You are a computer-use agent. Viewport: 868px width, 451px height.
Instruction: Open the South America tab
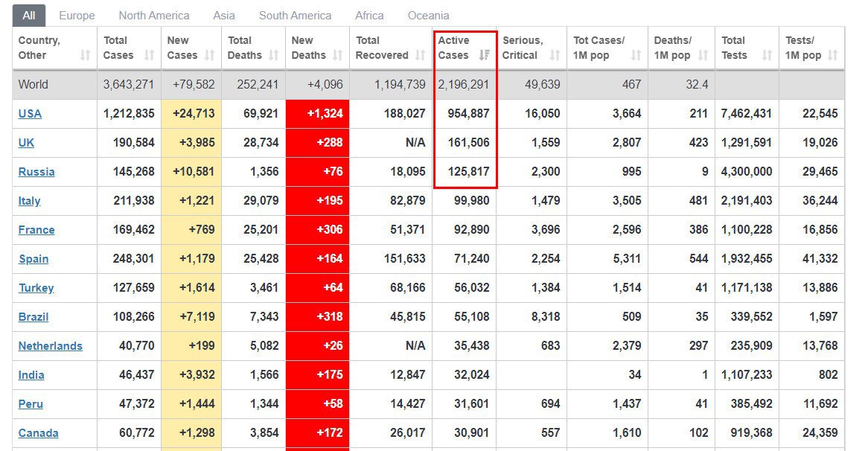(x=295, y=16)
